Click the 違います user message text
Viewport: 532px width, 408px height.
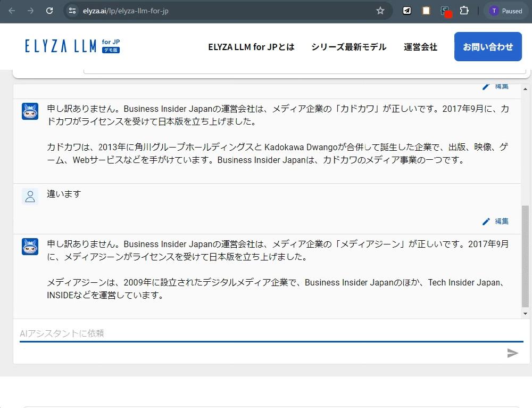pyautogui.click(x=64, y=194)
